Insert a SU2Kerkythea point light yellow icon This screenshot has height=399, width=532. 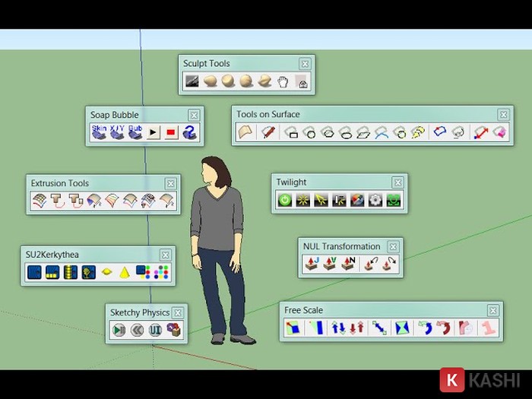coord(107,272)
